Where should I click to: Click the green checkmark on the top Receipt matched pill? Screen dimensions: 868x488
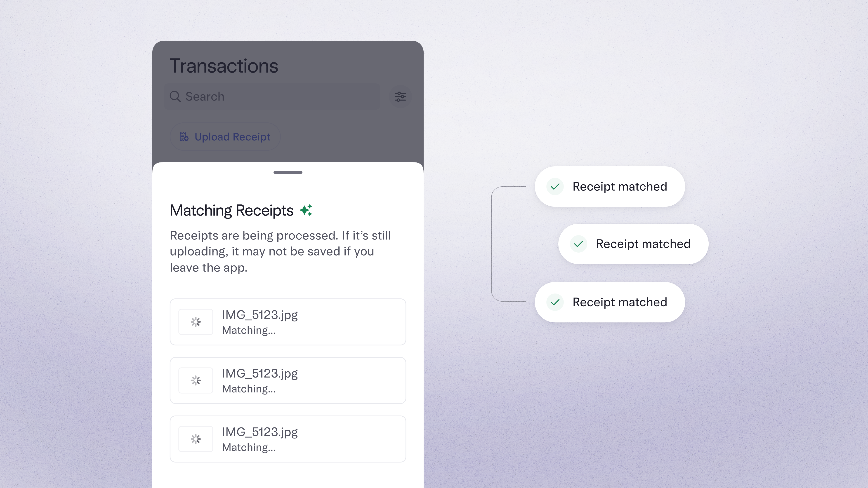click(x=555, y=187)
